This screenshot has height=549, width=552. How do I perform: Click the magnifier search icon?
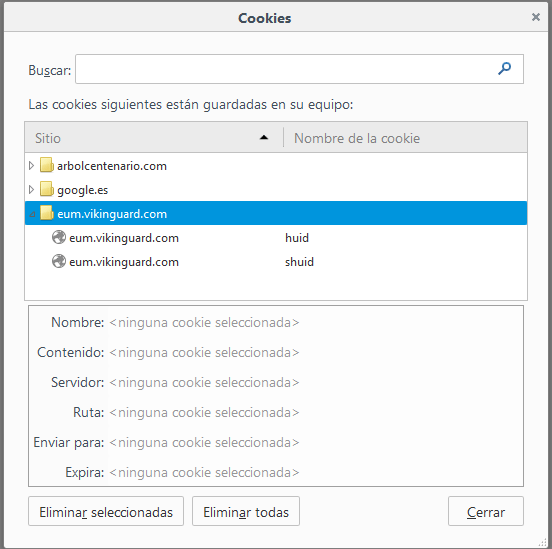(x=504, y=68)
